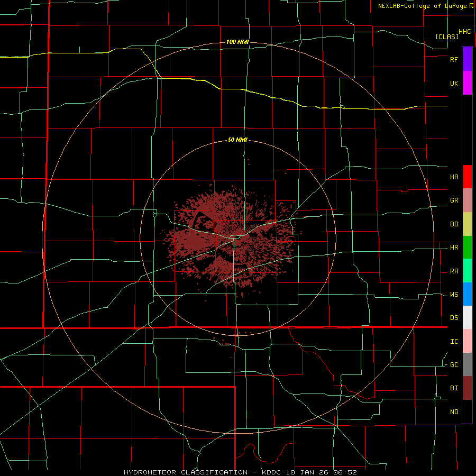Click the green HR legend color swatch

click(x=467, y=248)
